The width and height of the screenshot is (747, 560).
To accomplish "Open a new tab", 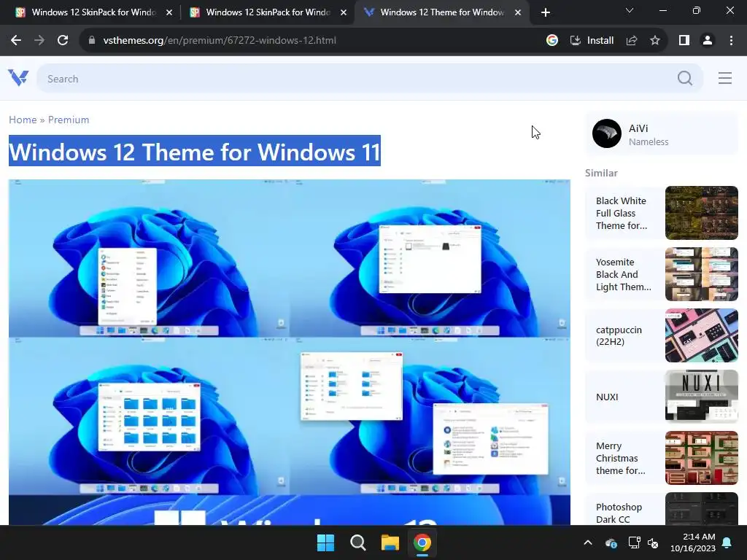I will coord(546,12).
